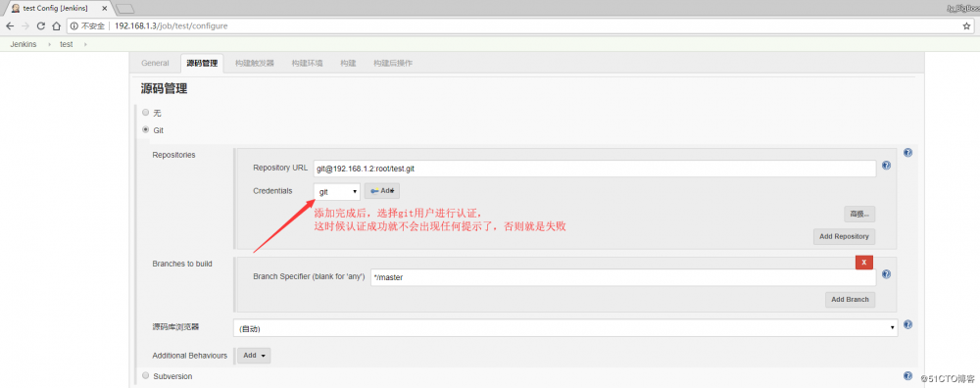Click the Repositories label
The width and height of the screenshot is (980, 388).
pos(173,155)
